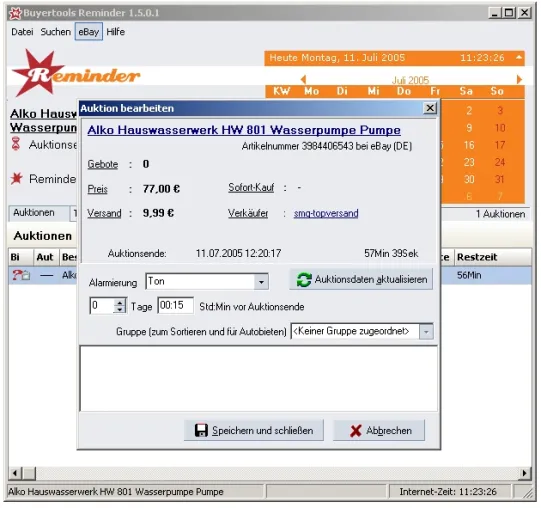Click the hourglass icon beside Auktionsende
The width and height of the screenshot is (541, 508).
click(x=16, y=144)
